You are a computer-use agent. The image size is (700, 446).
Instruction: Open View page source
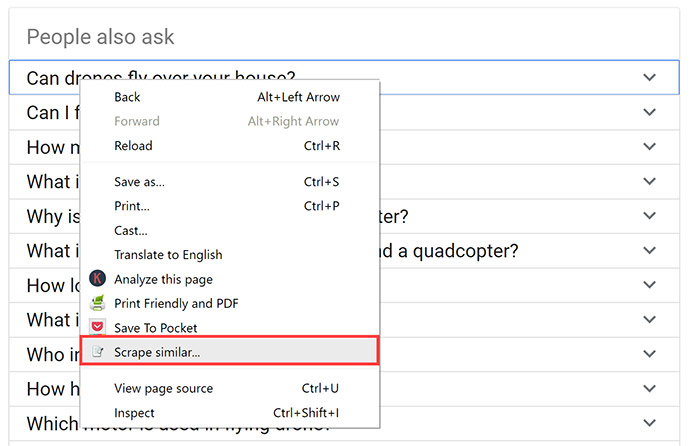163,388
